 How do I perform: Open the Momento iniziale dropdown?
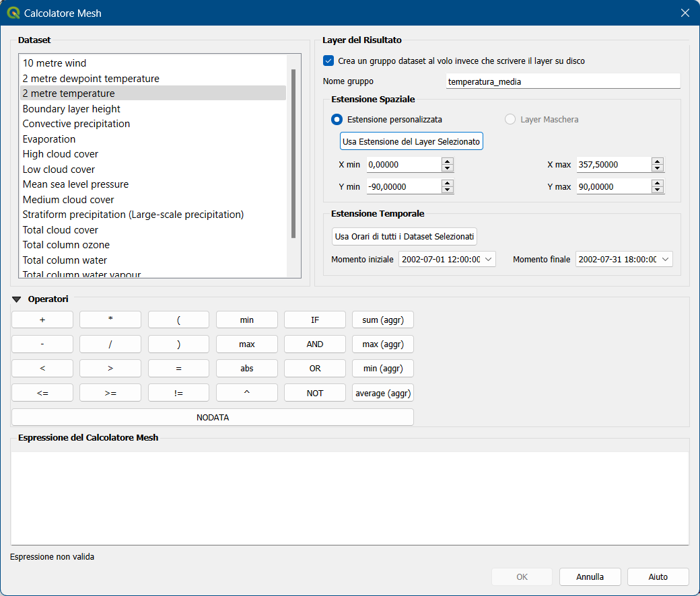pos(447,259)
